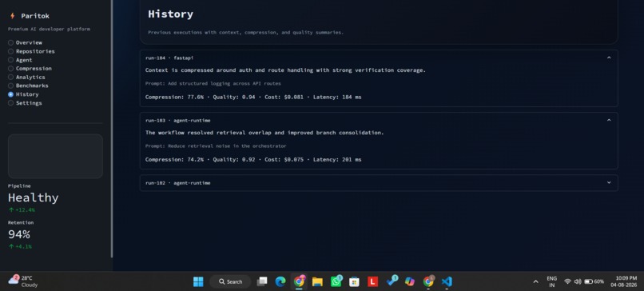Click the 'run-102 · agent-runtime' header text
This screenshot has width=644, height=291.
tap(178, 183)
